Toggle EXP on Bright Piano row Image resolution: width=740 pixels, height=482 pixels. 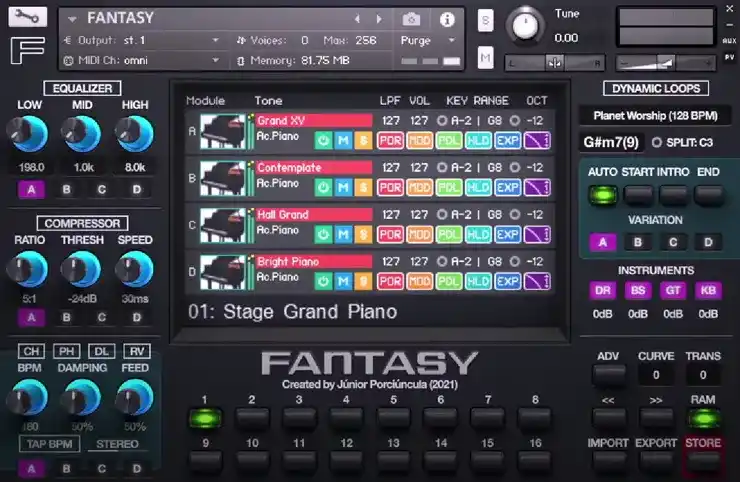click(507, 281)
